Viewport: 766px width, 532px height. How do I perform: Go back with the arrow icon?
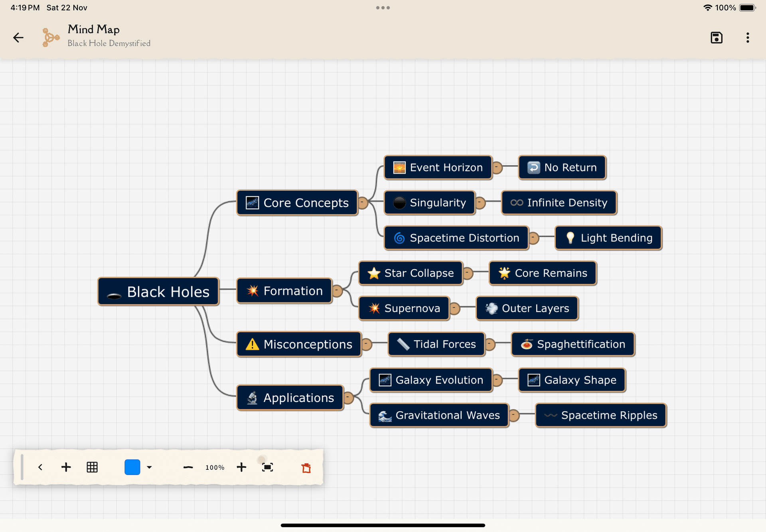(18, 37)
